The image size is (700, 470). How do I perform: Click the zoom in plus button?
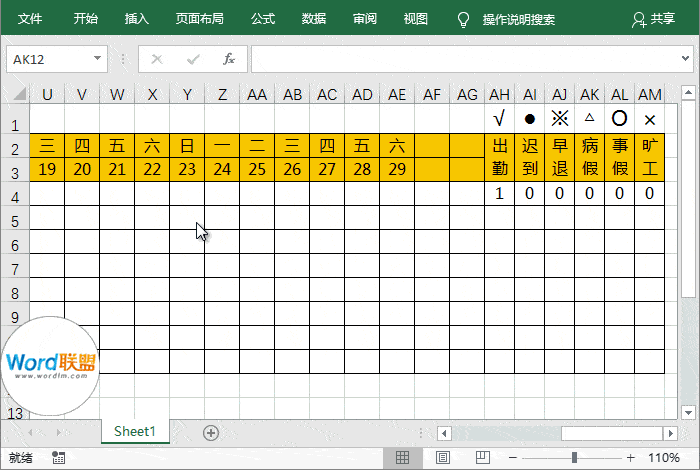tap(630, 458)
